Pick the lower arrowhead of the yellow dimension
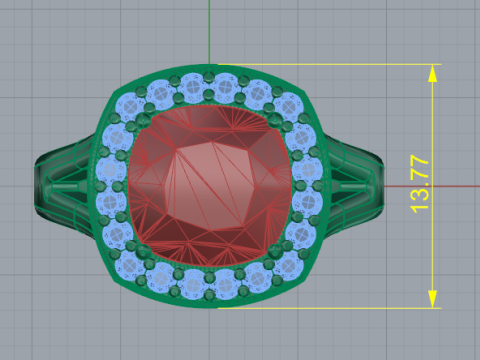The height and width of the screenshot is (360, 480). pyautogui.click(x=432, y=299)
